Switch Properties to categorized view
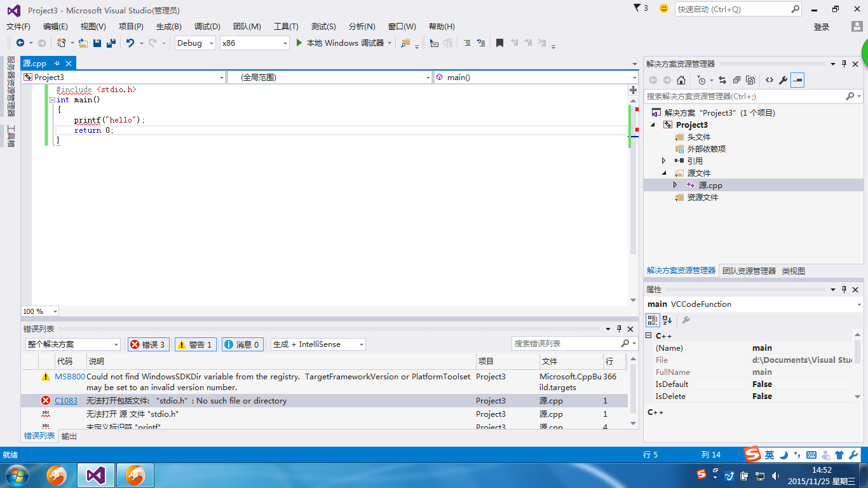Viewport: 868px width, 488px height. click(x=653, y=320)
